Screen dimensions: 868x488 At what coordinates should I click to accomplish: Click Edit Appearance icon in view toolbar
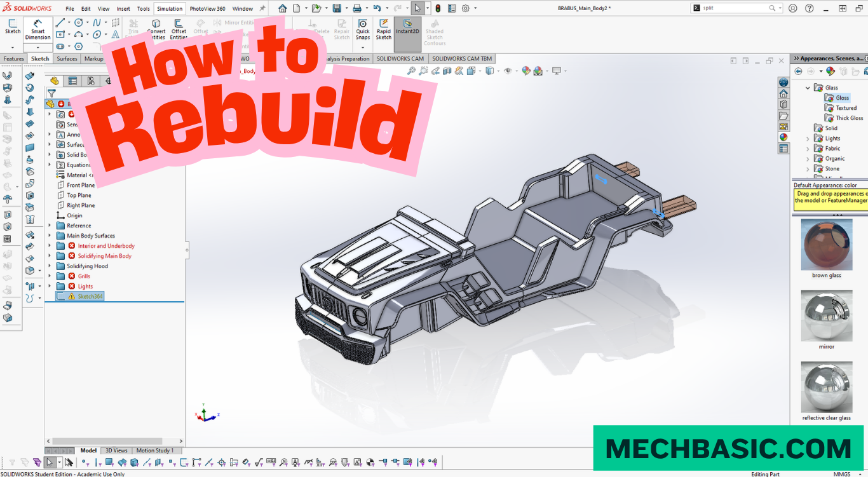click(x=526, y=71)
